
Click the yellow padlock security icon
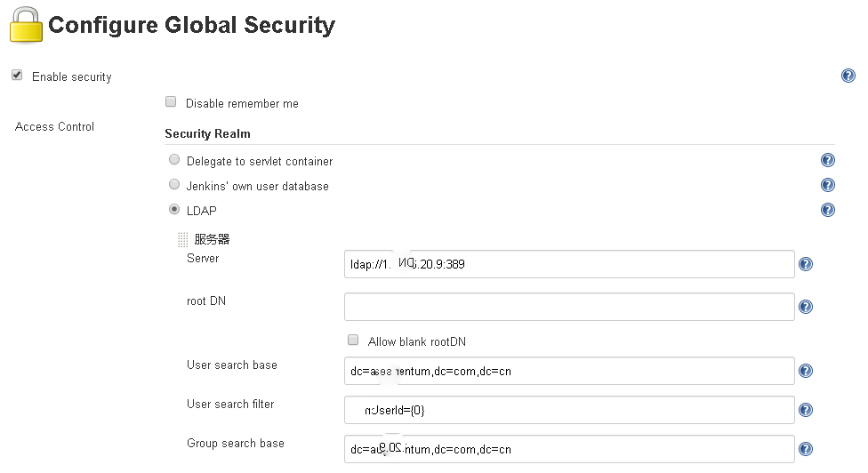coord(26,25)
